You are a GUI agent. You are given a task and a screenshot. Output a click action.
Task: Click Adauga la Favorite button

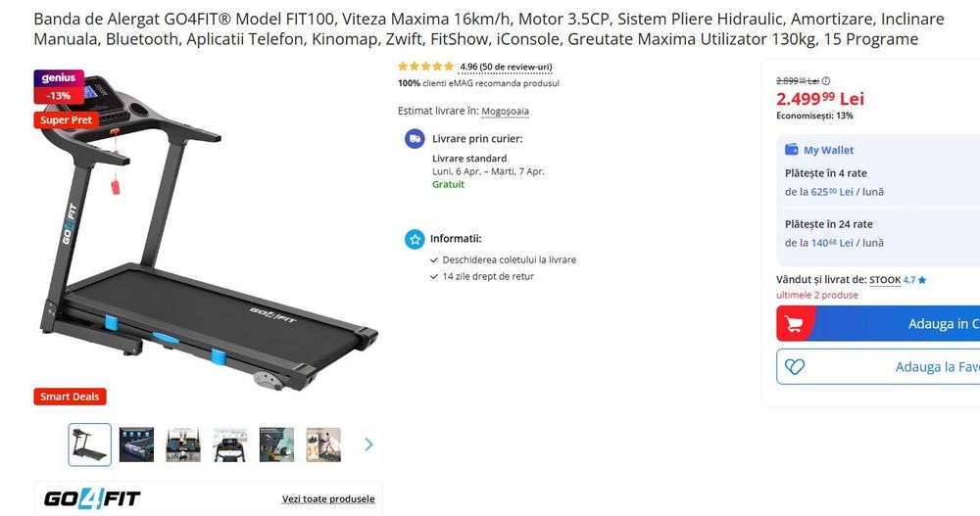coord(878,367)
